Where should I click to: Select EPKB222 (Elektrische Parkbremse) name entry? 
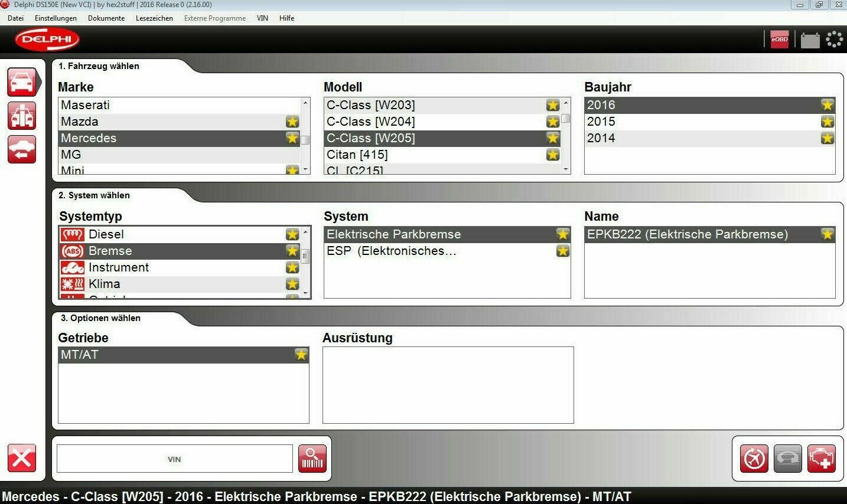tap(710, 234)
